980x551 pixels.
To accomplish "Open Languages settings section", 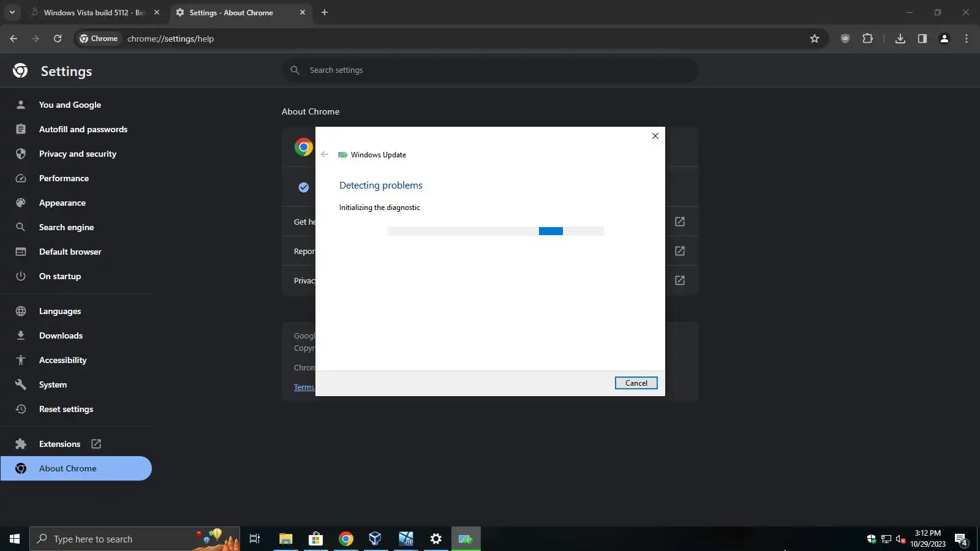I will (x=76, y=311).
